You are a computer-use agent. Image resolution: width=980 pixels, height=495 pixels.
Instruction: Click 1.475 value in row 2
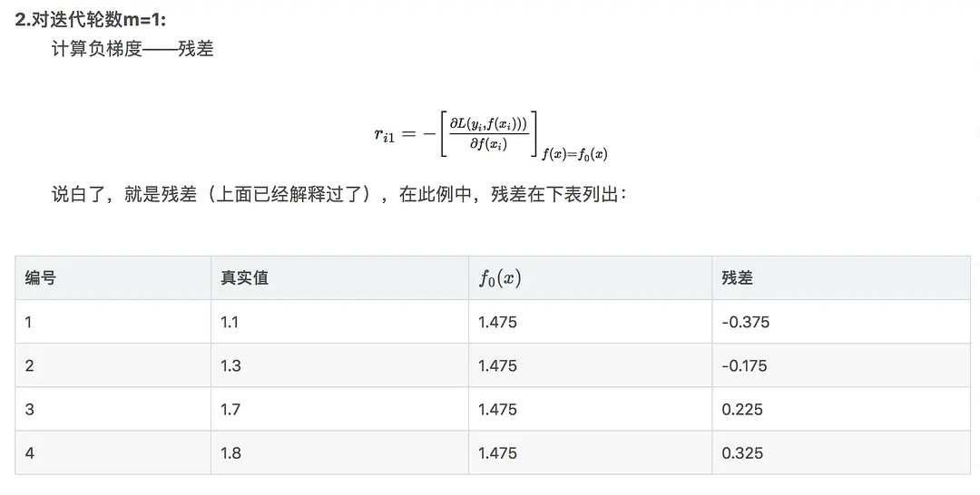(x=497, y=365)
